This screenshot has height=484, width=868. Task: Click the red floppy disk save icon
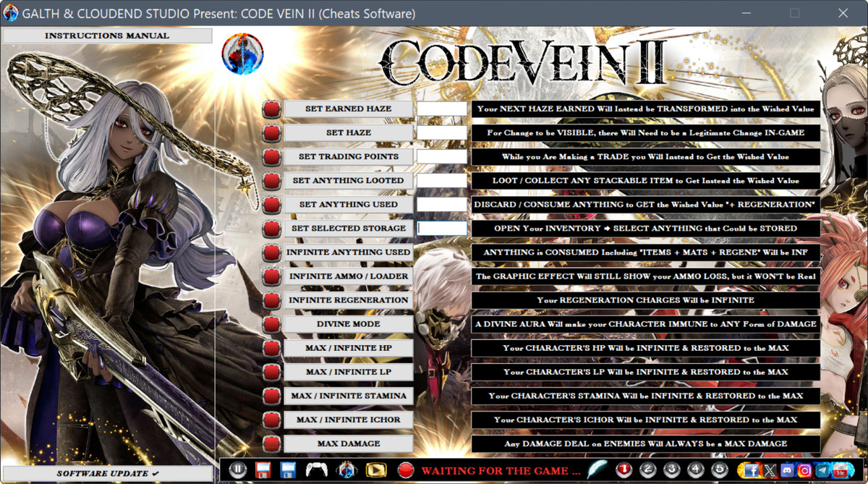tap(263, 470)
